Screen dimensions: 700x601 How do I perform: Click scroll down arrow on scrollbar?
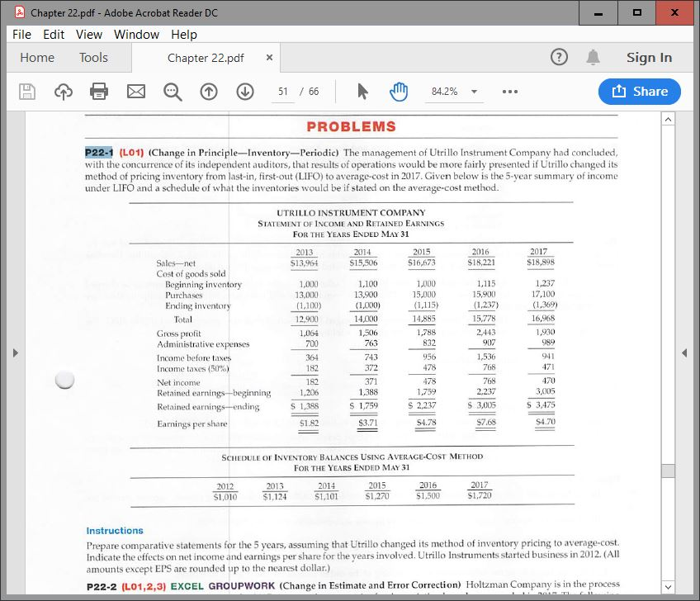[x=669, y=587]
